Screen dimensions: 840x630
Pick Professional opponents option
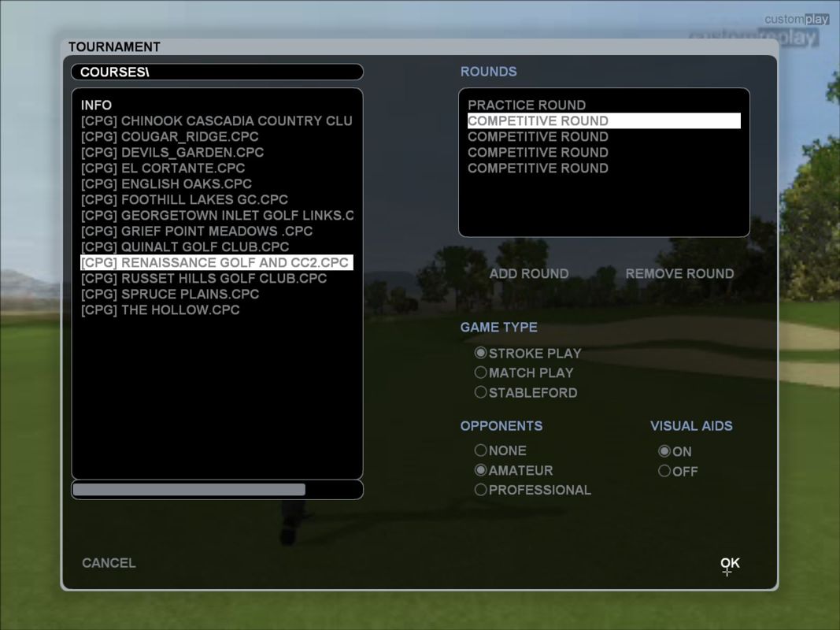pos(481,490)
